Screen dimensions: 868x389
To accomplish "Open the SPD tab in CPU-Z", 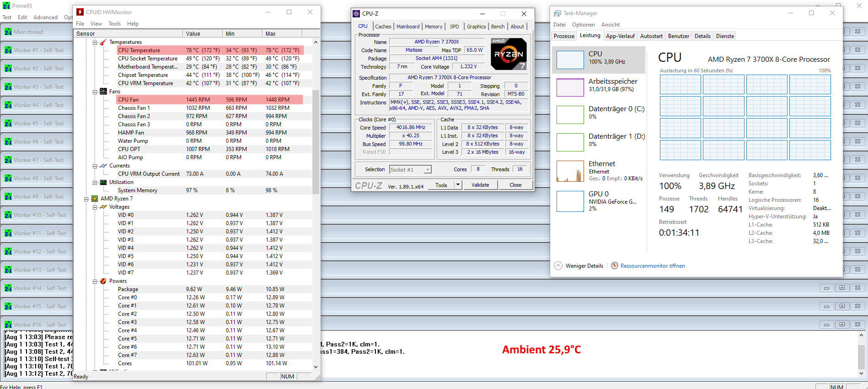I will [x=455, y=27].
